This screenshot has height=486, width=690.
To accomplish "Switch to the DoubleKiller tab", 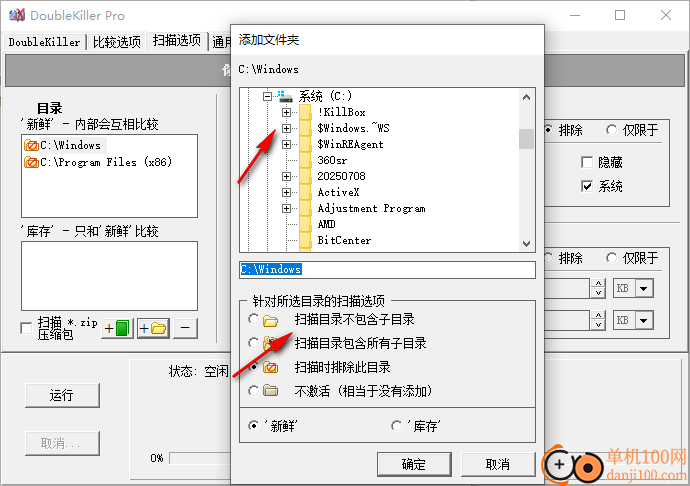I will tap(44, 42).
